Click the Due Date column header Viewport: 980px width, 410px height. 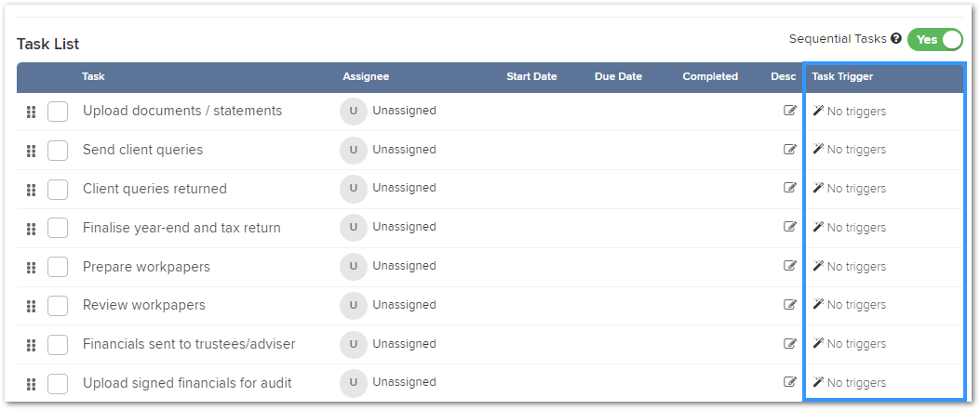coord(618,77)
